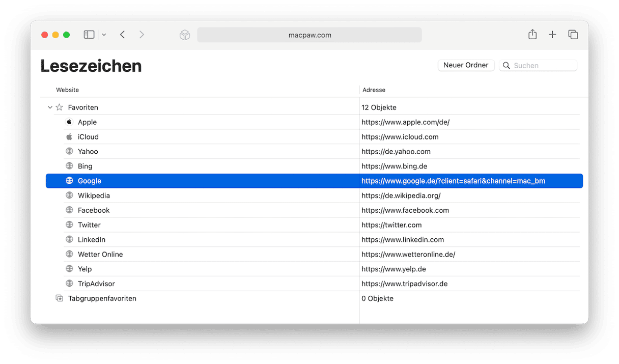619x364 pixels.
Task: Click the Suchen search field
Action: click(x=539, y=65)
